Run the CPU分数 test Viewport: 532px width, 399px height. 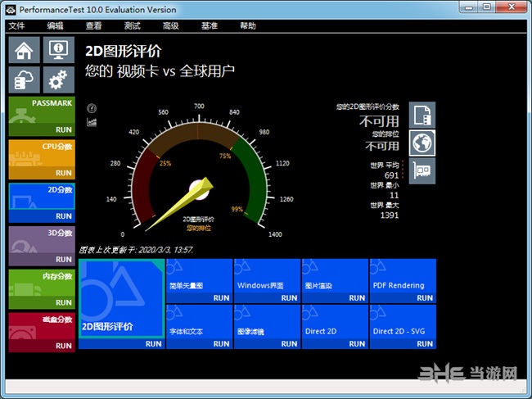click(42, 173)
